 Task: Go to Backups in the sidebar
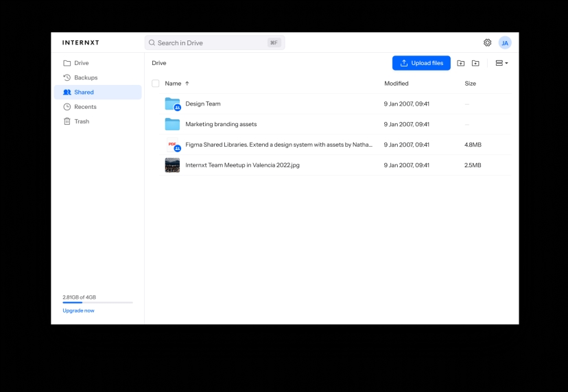click(86, 77)
